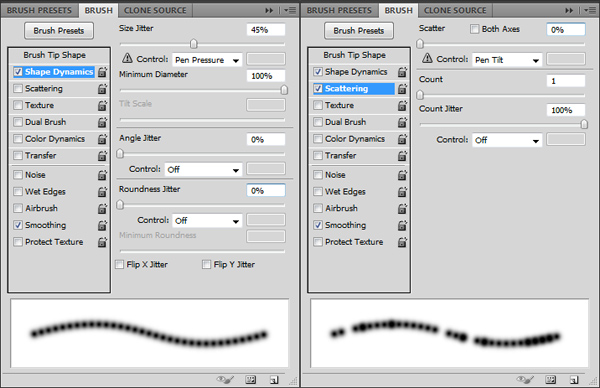Enable Wet Edges checkbox in left panel
This screenshot has width=600, height=388.
18,191
